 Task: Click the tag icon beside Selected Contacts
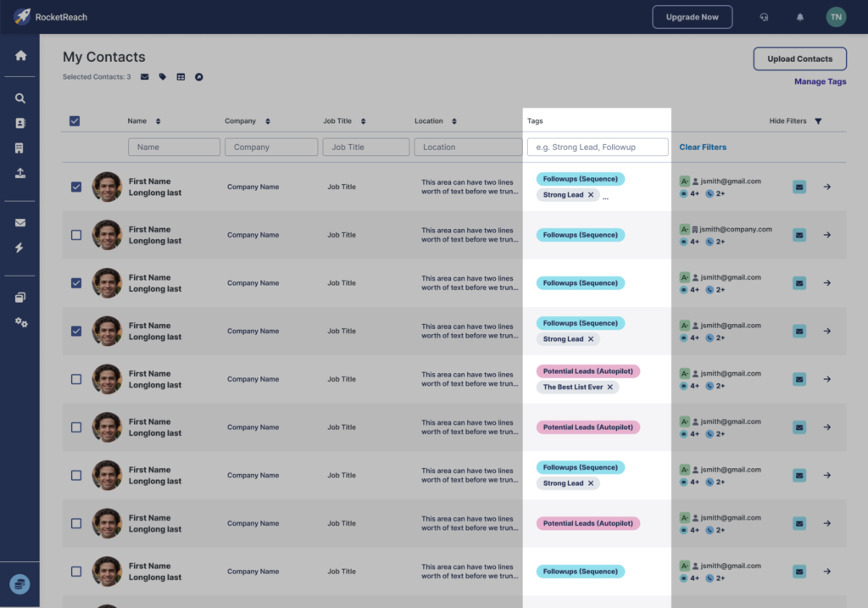163,77
